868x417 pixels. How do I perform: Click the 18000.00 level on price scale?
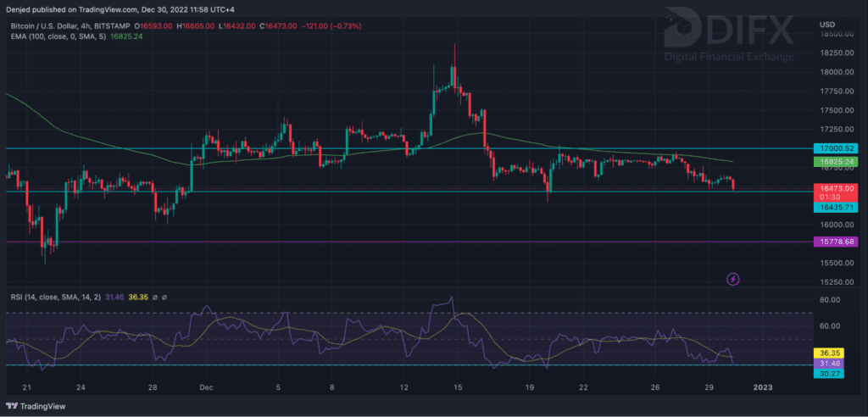tap(836, 72)
